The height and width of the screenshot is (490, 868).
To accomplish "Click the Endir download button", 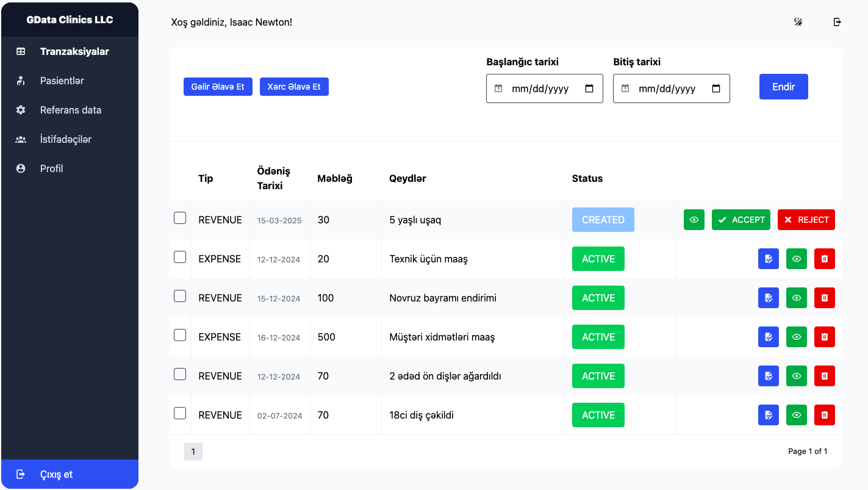I will click(x=783, y=87).
